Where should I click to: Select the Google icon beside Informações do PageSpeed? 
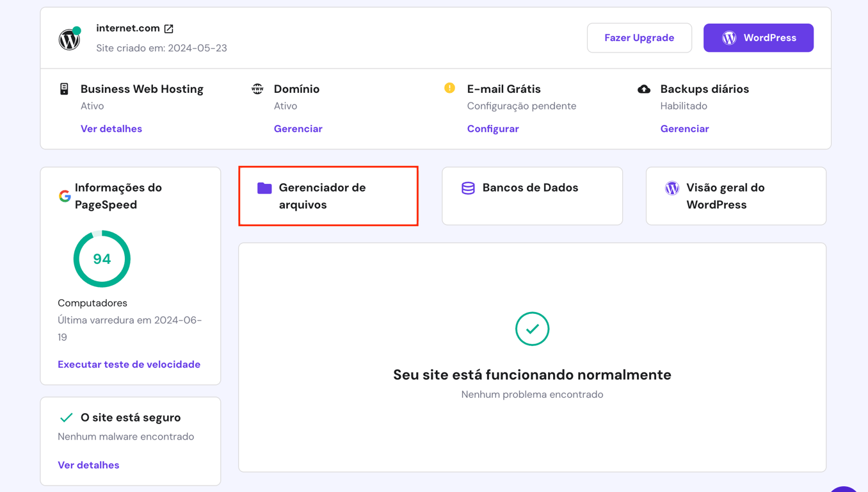tap(65, 196)
